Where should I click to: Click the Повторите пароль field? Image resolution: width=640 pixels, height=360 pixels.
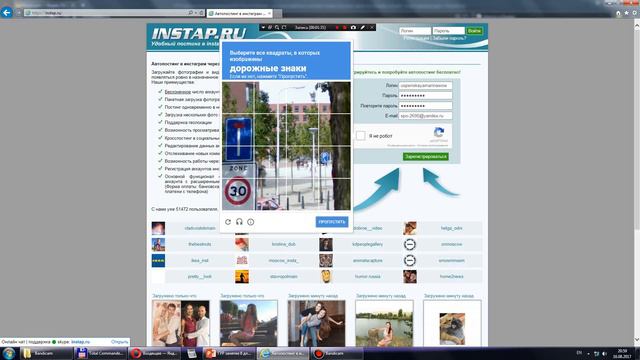point(425,106)
